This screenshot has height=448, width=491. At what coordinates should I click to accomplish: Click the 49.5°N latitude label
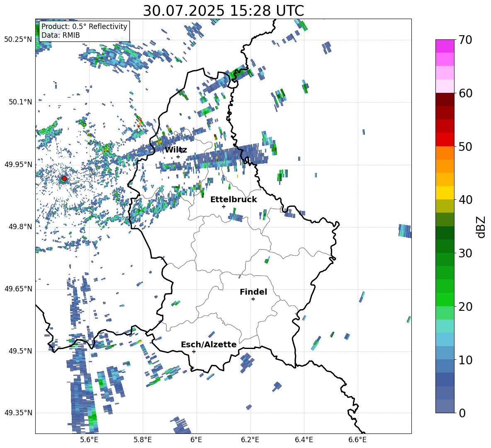[20, 351]
